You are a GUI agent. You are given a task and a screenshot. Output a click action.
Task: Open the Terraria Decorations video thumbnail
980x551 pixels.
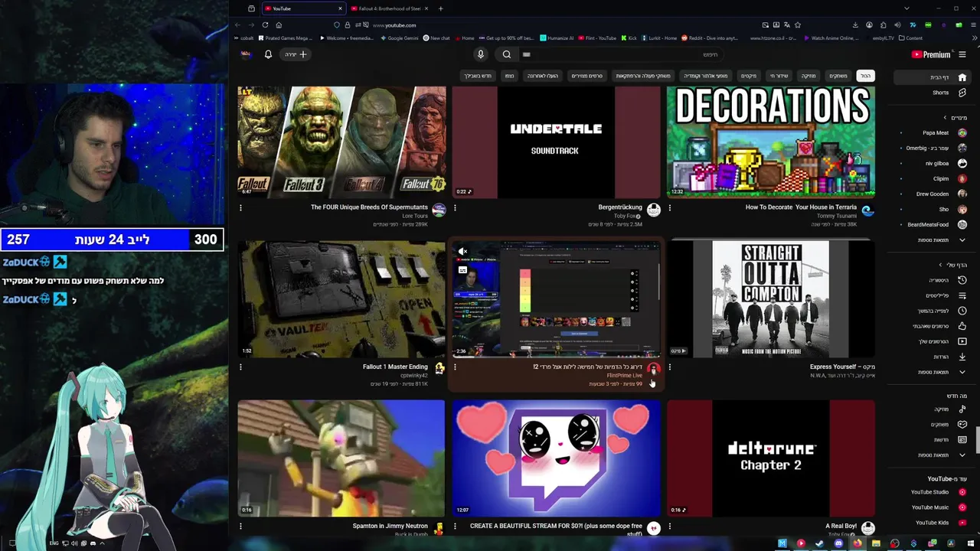(771, 142)
